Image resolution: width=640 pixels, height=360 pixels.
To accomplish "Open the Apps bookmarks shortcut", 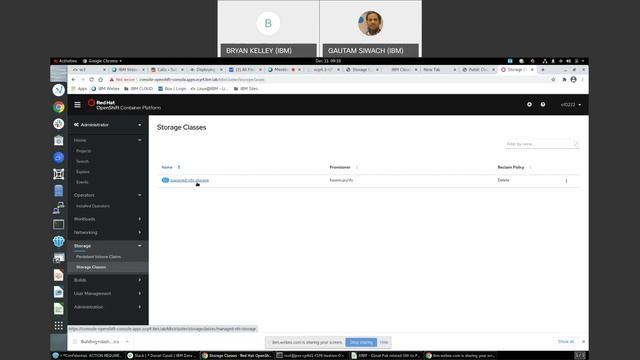I will click(x=79, y=89).
